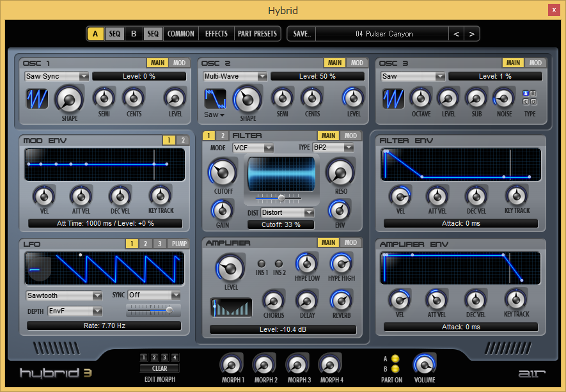
Task: Click the filter display horizontal slider
Action: [278, 198]
